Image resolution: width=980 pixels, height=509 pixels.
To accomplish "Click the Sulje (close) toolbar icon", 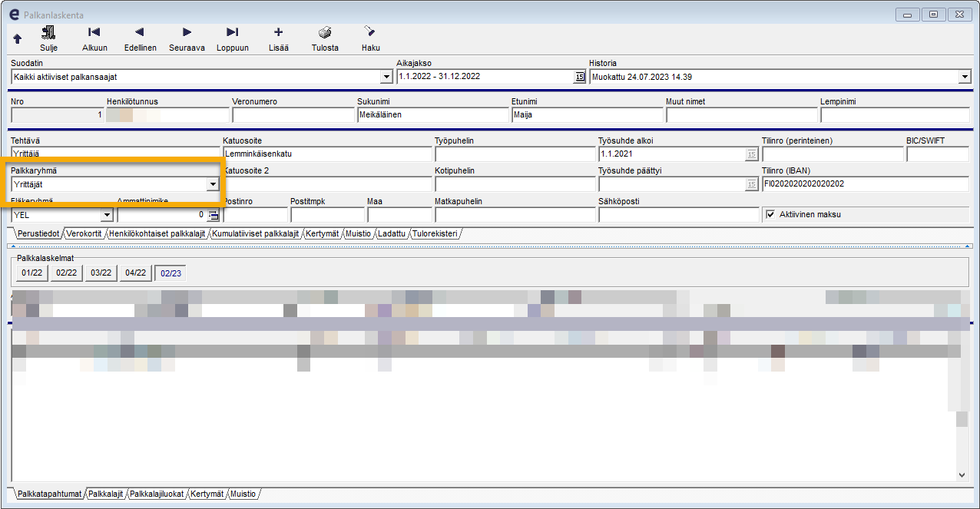I will (x=48, y=32).
